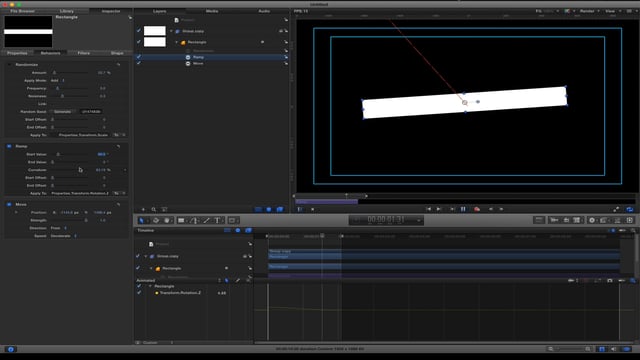Select the Bezier pen tool
Screen dimensions: 640x360
(195, 220)
